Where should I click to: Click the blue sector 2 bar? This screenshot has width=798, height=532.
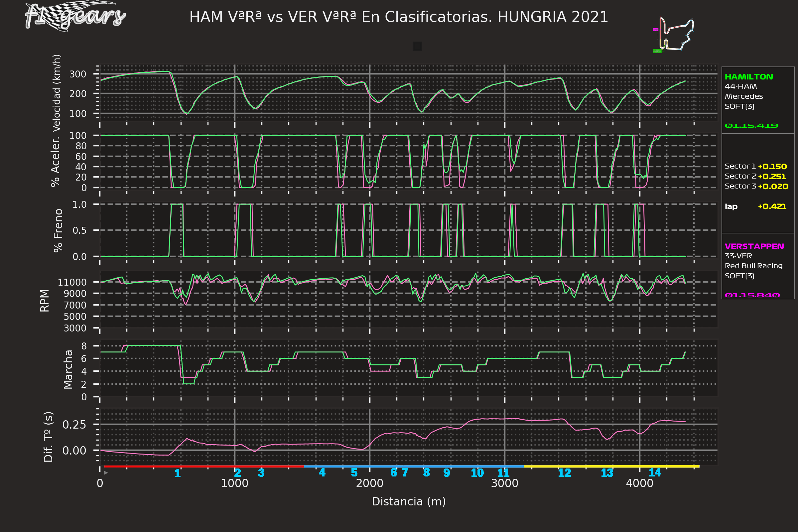click(x=414, y=466)
